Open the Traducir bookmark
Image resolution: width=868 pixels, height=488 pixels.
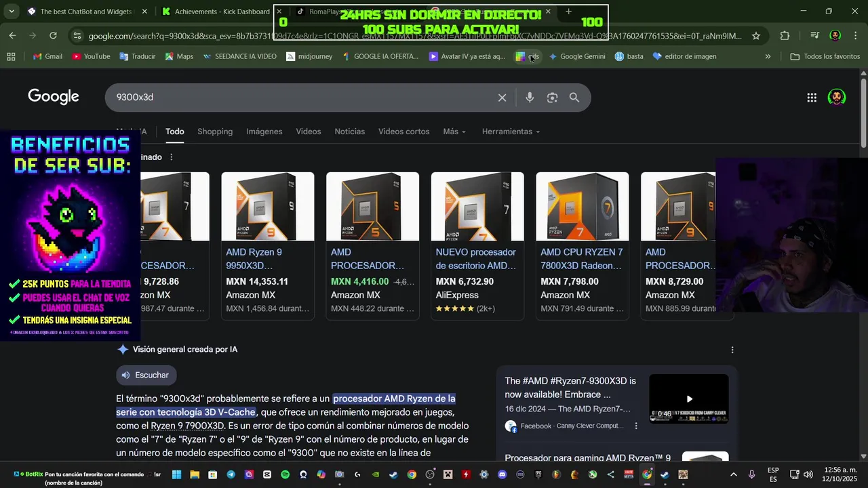(x=137, y=57)
